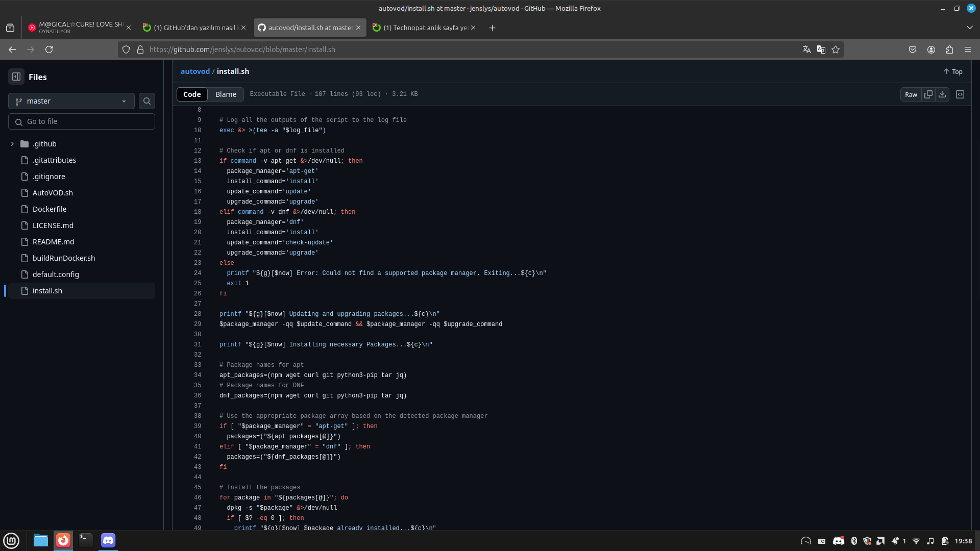Screen dimensions: 980x551
Task: Switch to the Technopat tab
Action: pyautogui.click(x=425, y=28)
